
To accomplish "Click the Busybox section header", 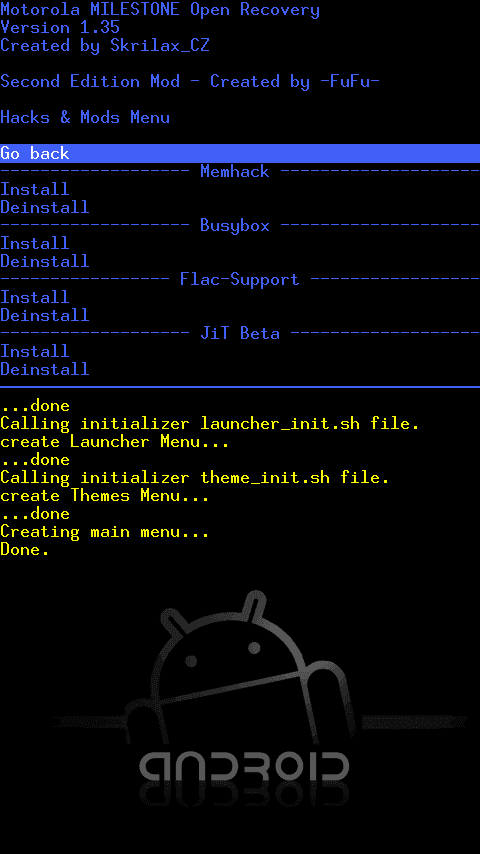I will (x=235, y=225).
